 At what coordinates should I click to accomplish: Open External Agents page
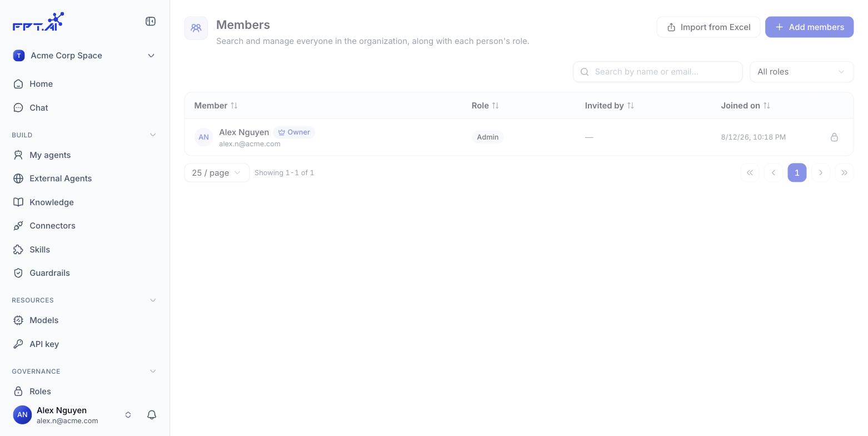[x=84, y=179]
